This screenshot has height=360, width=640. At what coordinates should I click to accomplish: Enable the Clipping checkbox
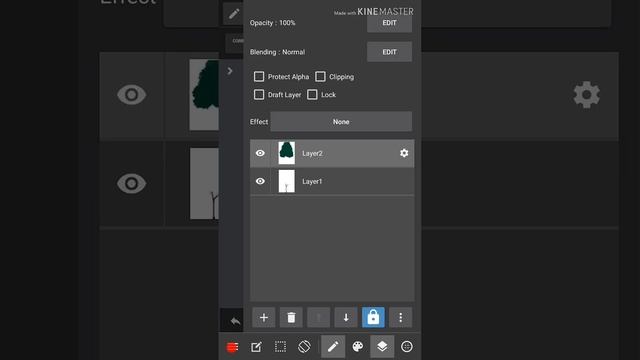tap(320, 76)
